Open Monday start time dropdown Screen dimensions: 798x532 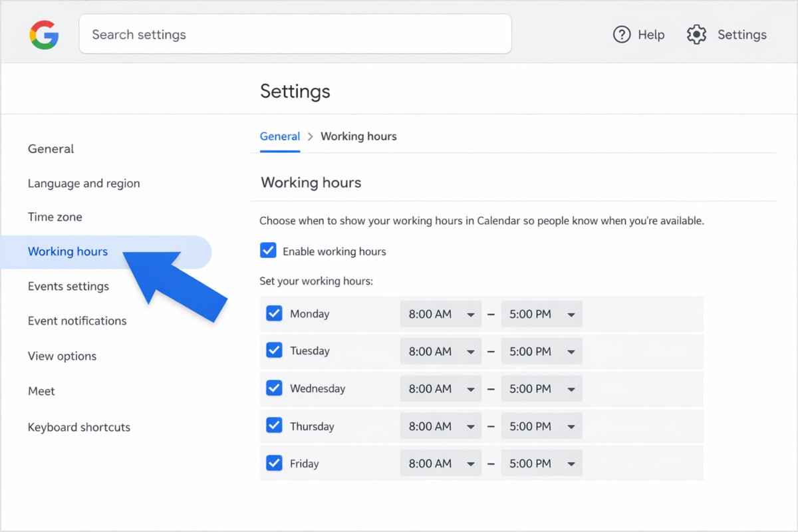tap(440, 315)
